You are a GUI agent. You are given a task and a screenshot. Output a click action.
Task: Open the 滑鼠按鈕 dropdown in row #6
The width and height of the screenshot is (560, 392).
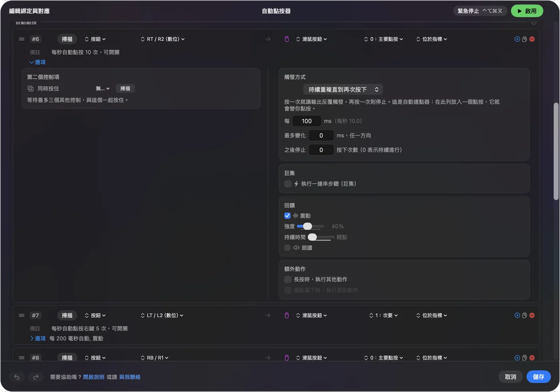(312, 39)
